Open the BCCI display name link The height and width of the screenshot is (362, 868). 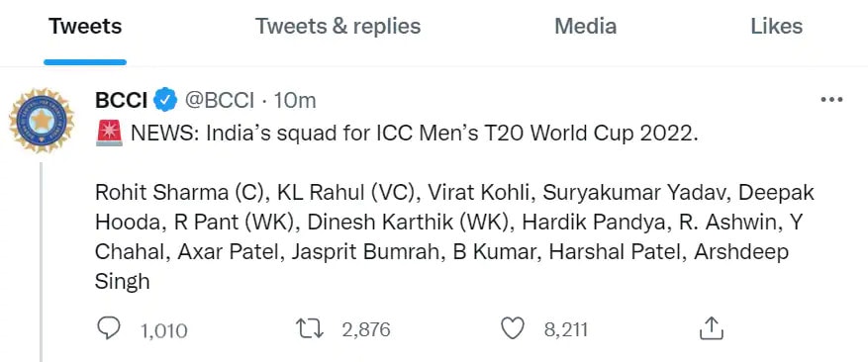(x=121, y=100)
